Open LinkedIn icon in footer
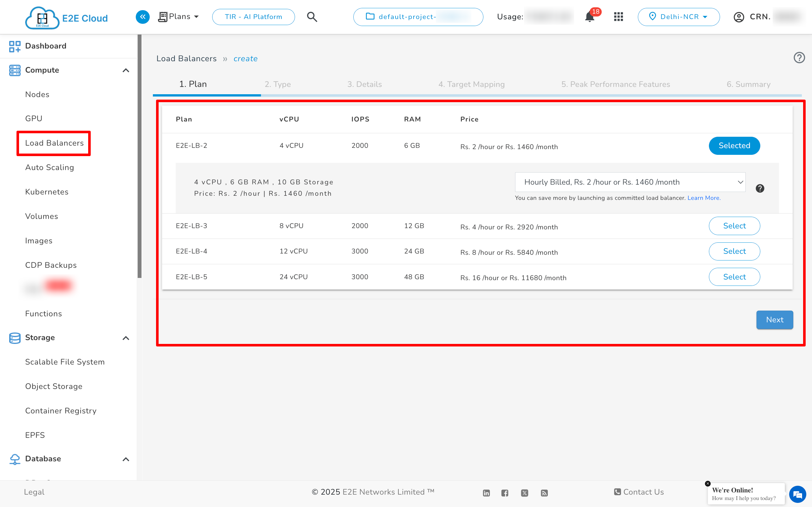Screen dimensions: 812x507 click(486, 493)
